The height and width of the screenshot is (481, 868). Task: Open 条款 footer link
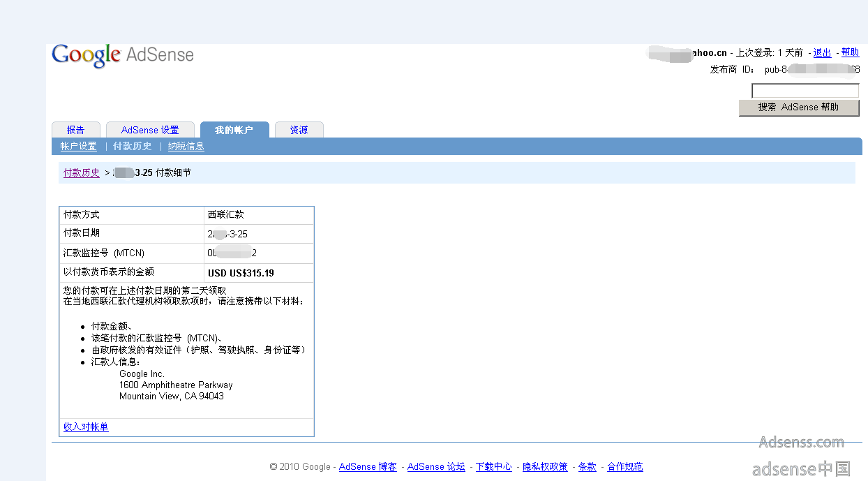[x=588, y=467]
